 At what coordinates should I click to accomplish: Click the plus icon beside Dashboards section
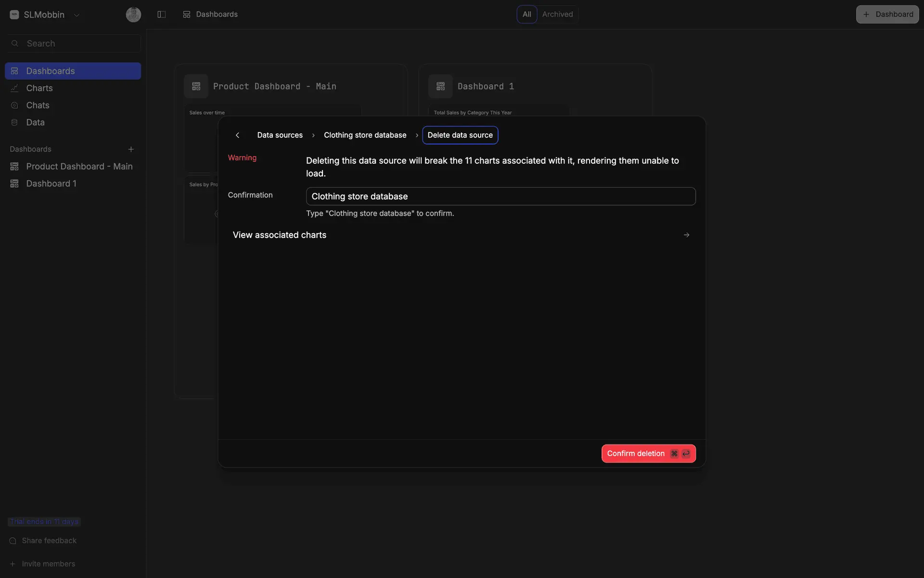point(131,149)
